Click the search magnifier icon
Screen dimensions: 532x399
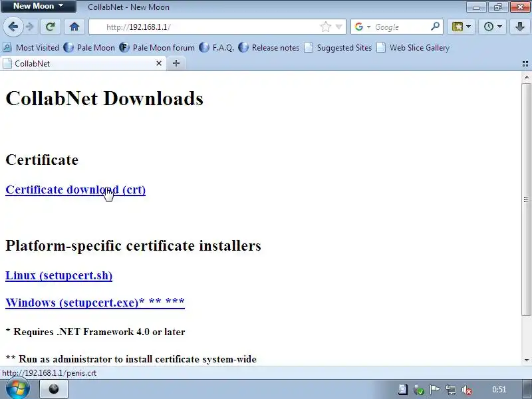click(x=436, y=27)
